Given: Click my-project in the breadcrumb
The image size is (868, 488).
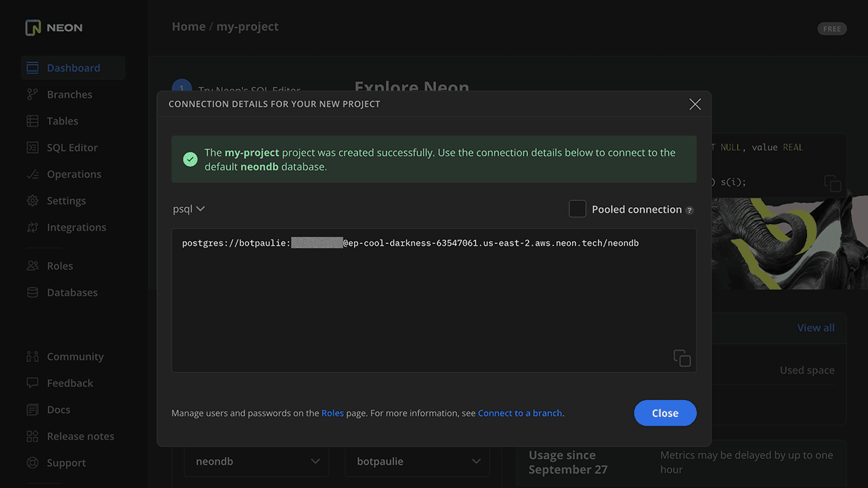Looking at the screenshot, I should click(248, 27).
